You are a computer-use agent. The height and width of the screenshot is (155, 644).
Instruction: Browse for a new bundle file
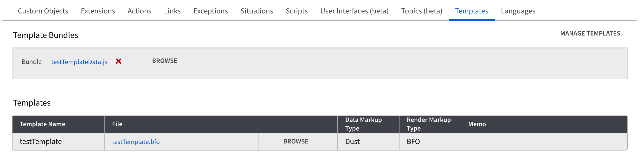pos(165,61)
